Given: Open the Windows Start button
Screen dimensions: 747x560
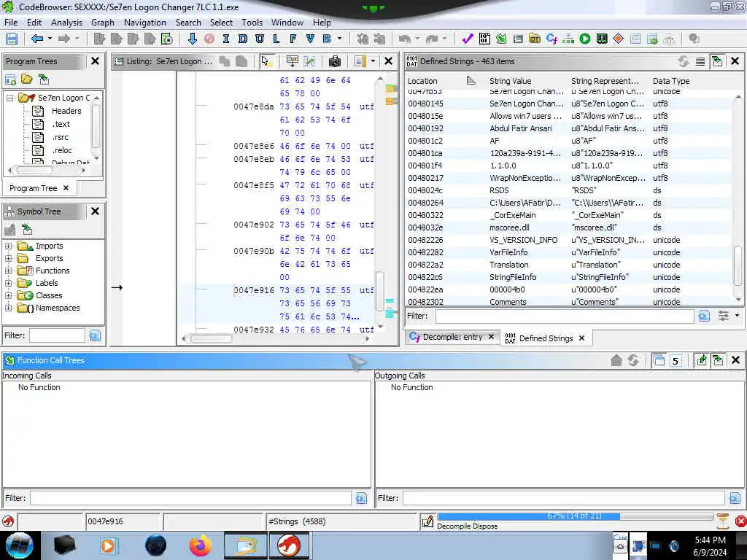Looking at the screenshot, I should (19, 545).
